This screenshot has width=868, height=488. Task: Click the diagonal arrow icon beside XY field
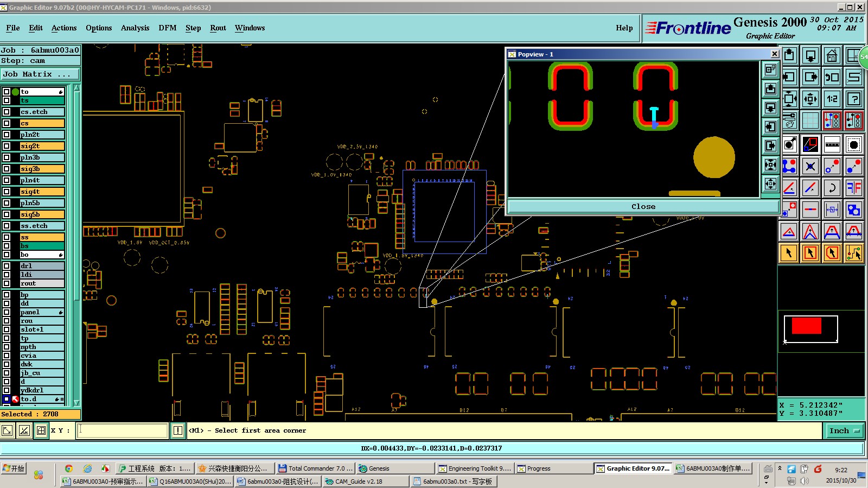pos(7,431)
